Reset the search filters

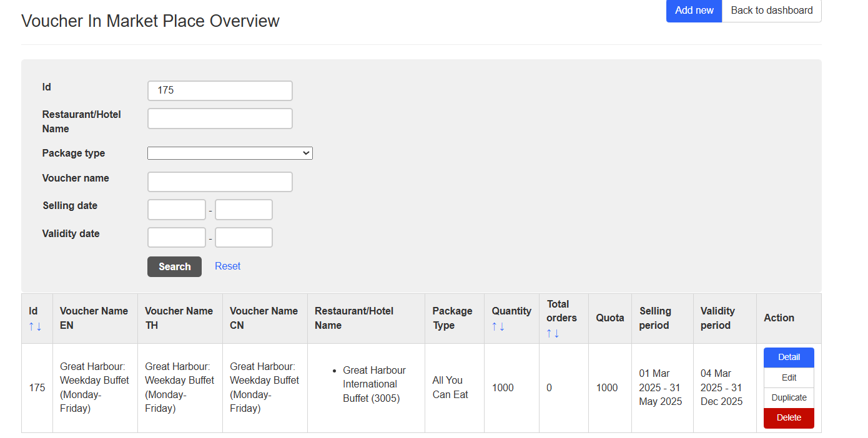(227, 266)
